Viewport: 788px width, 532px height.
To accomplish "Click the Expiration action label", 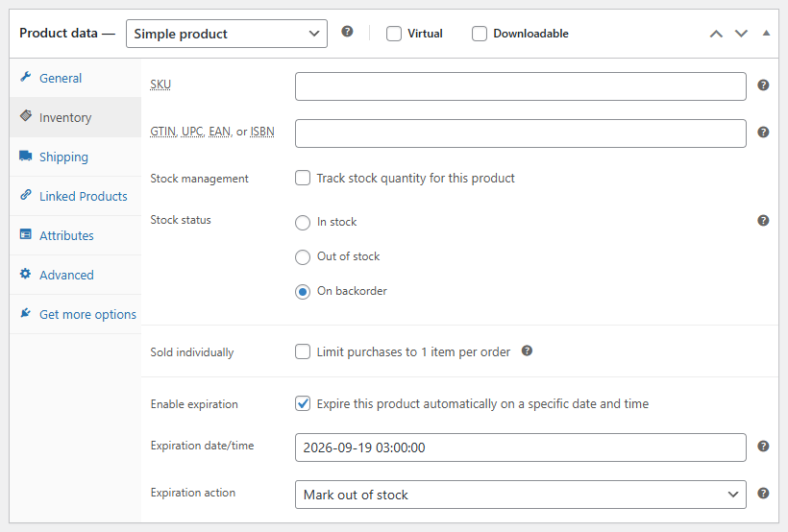I will coord(192,493).
